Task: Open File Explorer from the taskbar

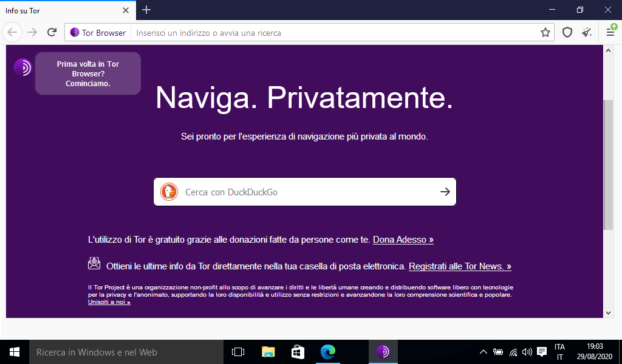Action: (x=268, y=352)
